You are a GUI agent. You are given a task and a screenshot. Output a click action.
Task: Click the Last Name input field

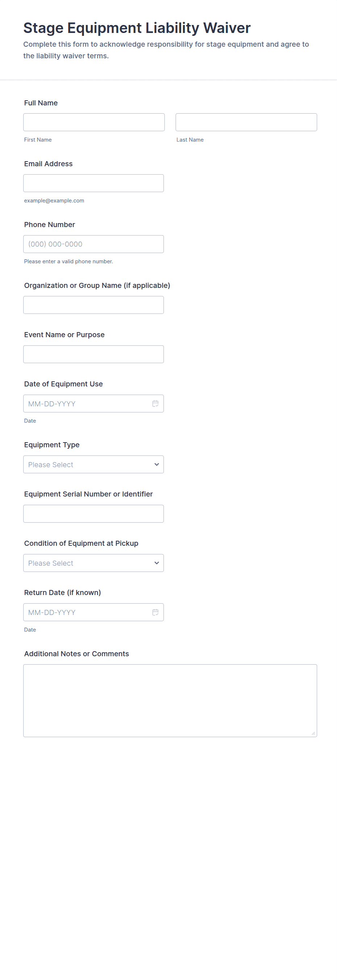coord(246,122)
